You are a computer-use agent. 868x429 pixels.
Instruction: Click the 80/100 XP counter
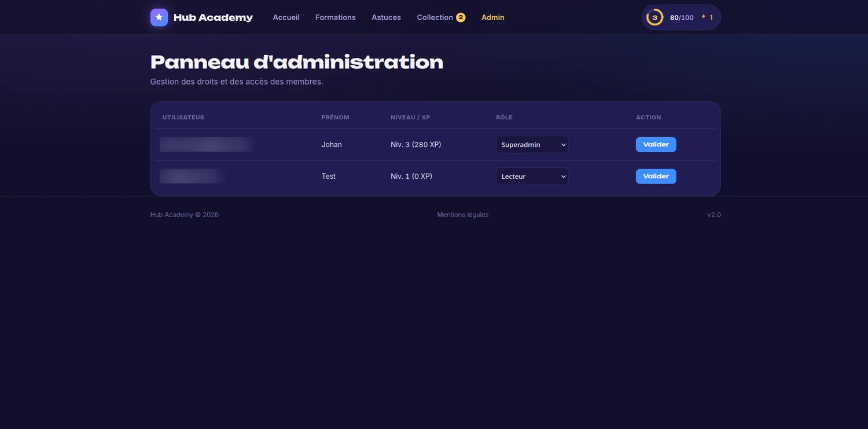point(682,18)
